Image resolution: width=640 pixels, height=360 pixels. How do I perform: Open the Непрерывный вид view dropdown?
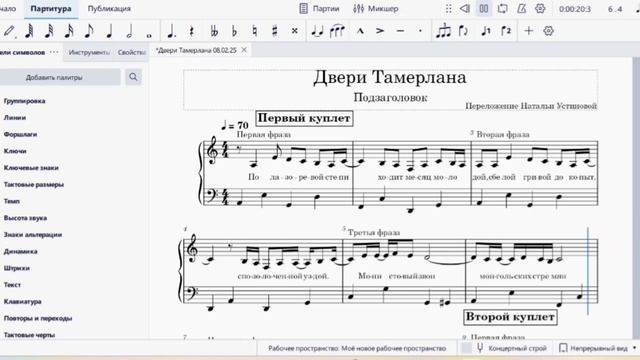598,348
